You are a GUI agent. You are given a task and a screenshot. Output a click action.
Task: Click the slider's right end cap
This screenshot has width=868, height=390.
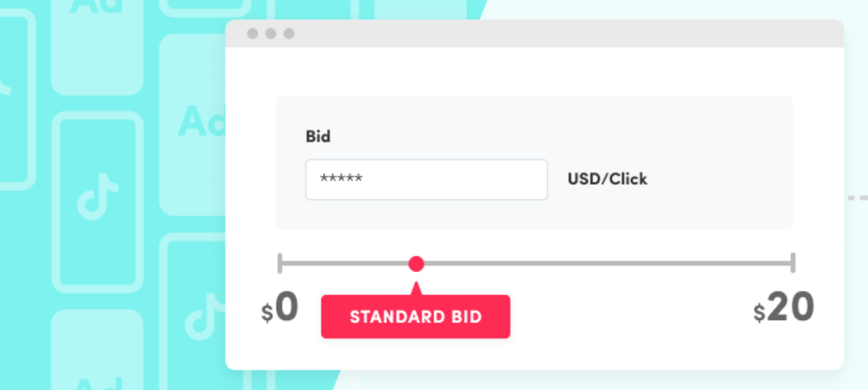point(793,263)
